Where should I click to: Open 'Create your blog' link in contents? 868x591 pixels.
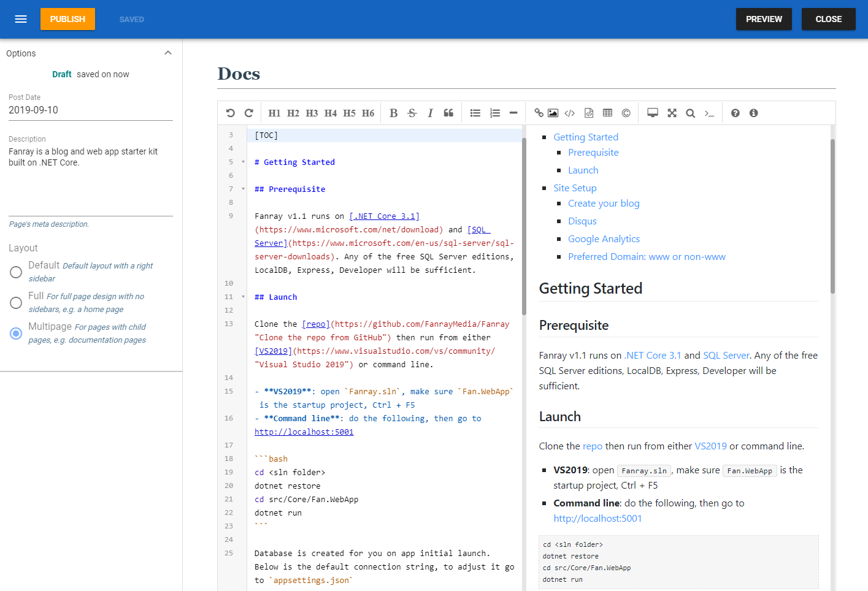(x=604, y=204)
